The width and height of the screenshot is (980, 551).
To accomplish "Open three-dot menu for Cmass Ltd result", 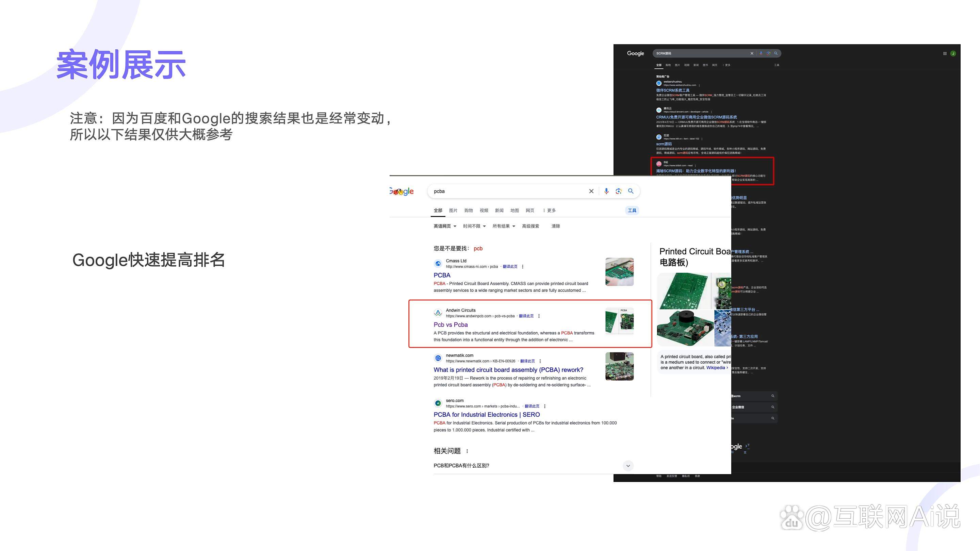I will [523, 267].
